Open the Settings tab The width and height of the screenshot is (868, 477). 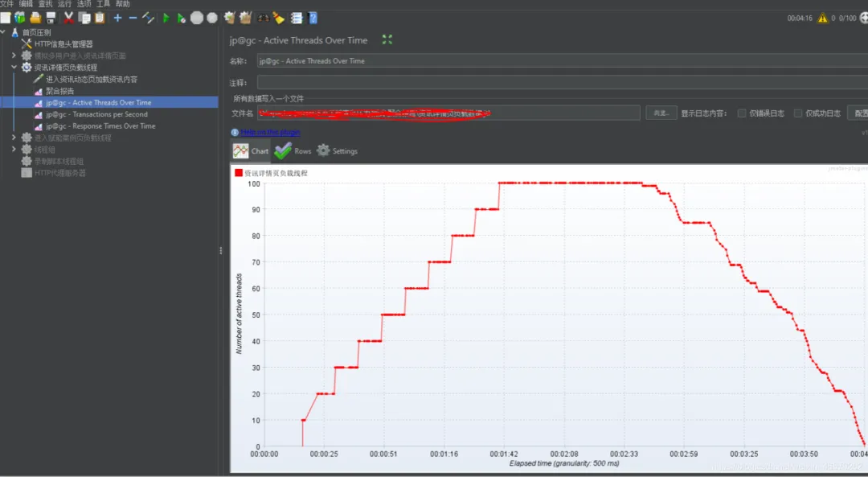click(x=337, y=150)
